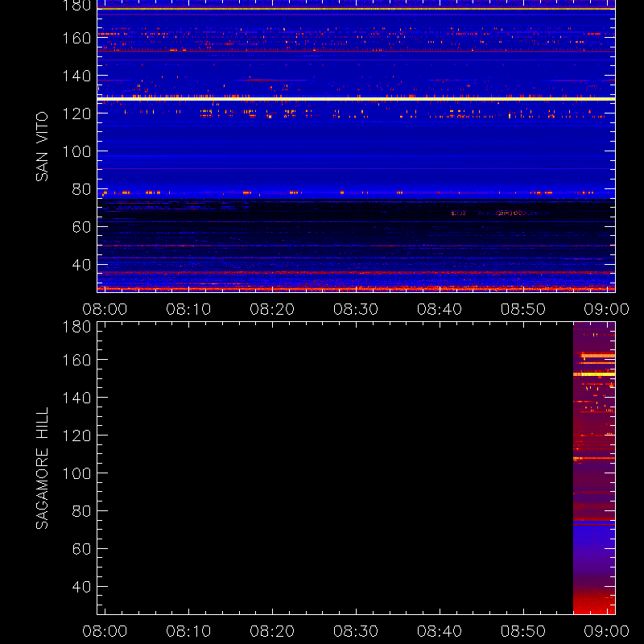Pick the 08:00 time label under SAN VITO plot
The height and width of the screenshot is (644, 644).
tap(105, 309)
